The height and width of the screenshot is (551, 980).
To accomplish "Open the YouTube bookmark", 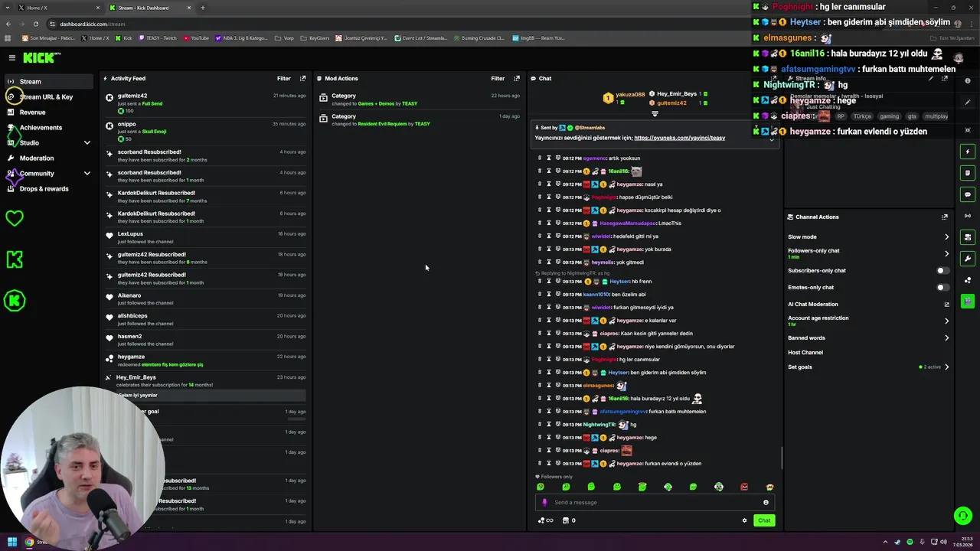I will click(196, 37).
